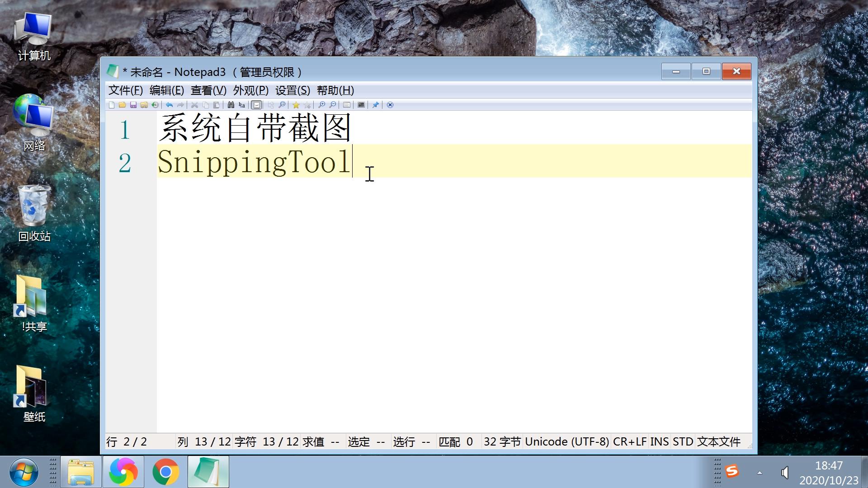Click the 文本文件 scheme label in status bar
868x488 pixels.
click(718, 441)
